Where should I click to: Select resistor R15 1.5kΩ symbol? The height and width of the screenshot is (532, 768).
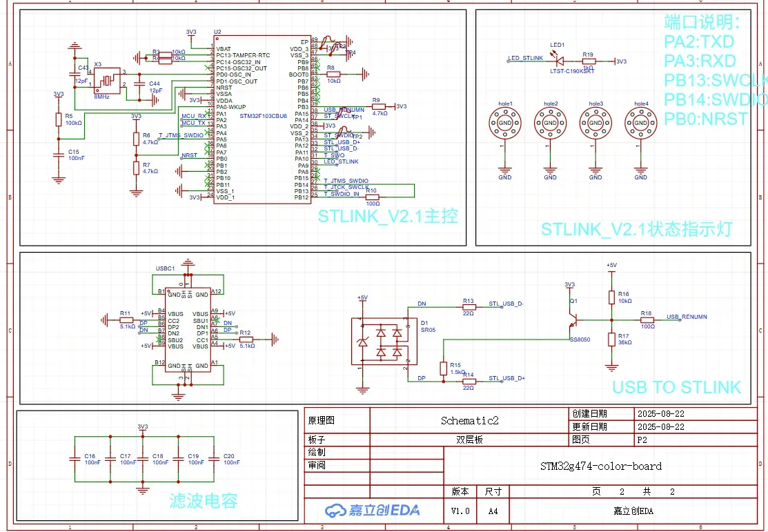coord(444,368)
